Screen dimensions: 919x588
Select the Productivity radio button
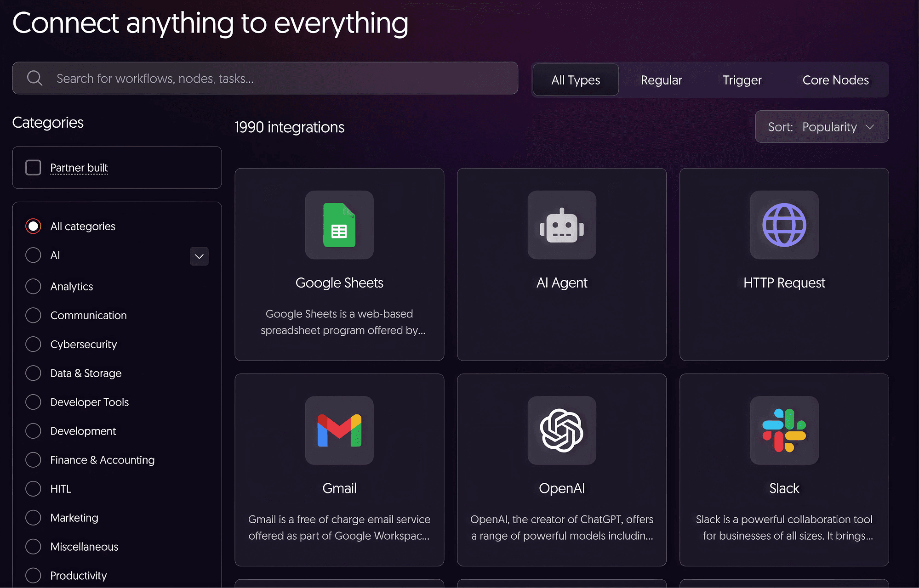33,576
